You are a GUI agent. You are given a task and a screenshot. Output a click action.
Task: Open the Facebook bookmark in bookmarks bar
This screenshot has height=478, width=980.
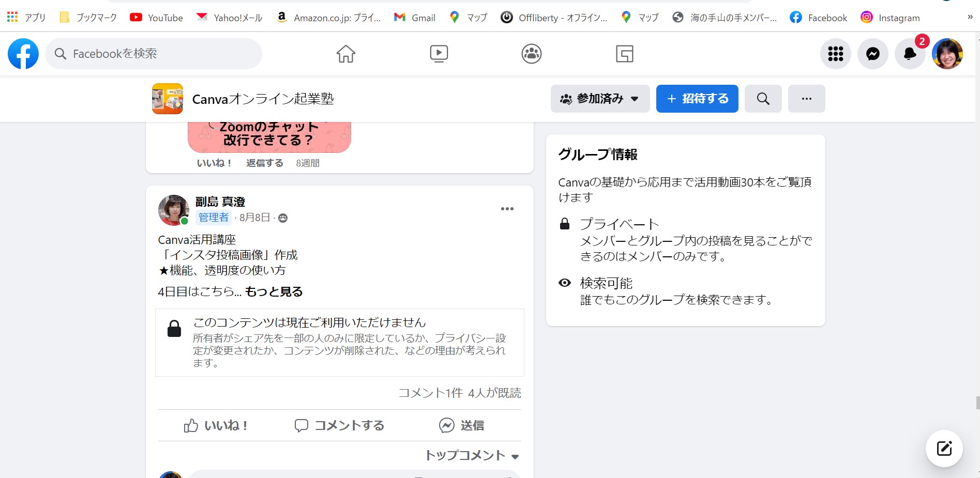tap(819, 18)
